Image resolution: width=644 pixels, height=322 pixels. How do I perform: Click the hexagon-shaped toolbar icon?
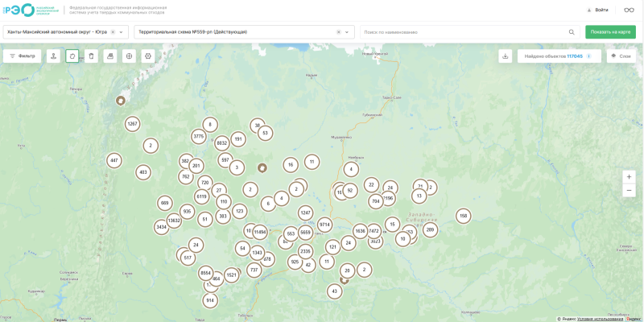tap(148, 56)
